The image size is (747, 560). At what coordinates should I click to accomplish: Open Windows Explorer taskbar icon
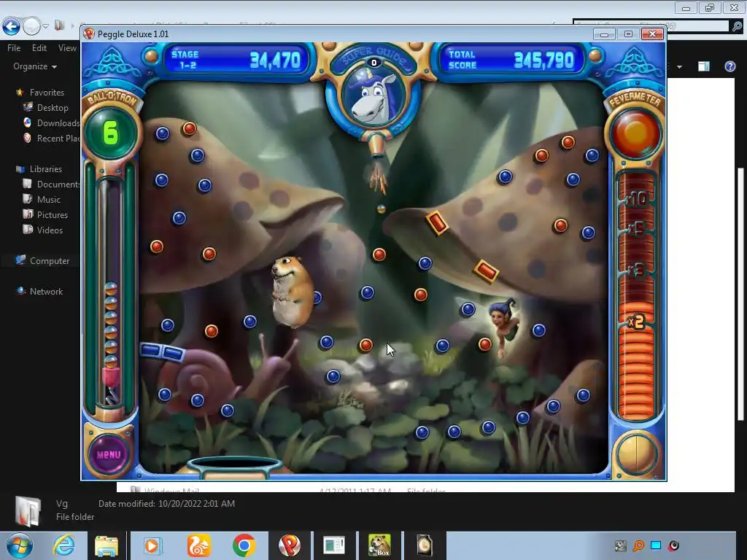click(107, 545)
